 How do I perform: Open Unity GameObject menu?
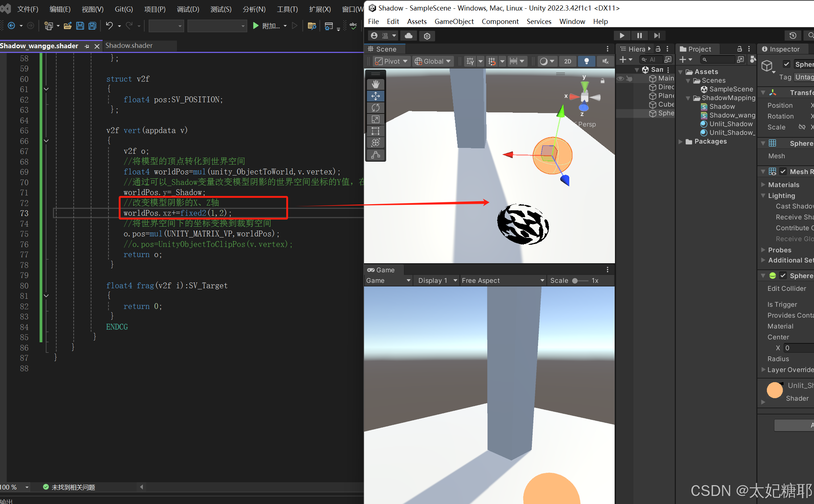pyautogui.click(x=454, y=21)
